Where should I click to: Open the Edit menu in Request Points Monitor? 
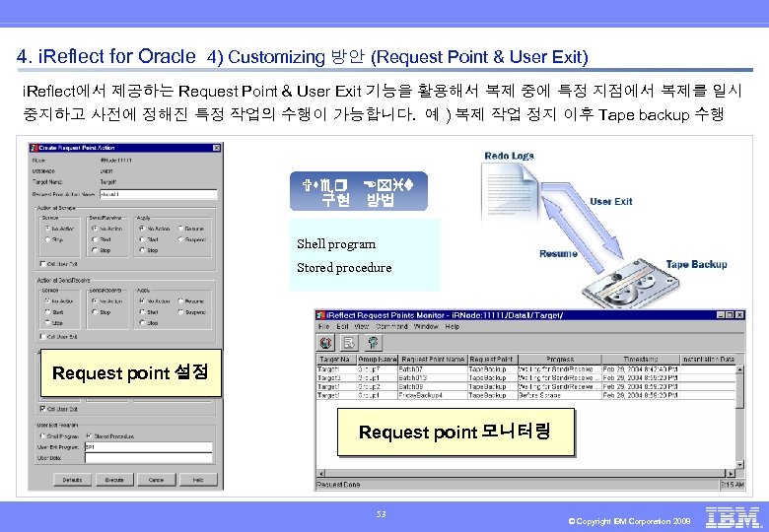tap(342, 326)
